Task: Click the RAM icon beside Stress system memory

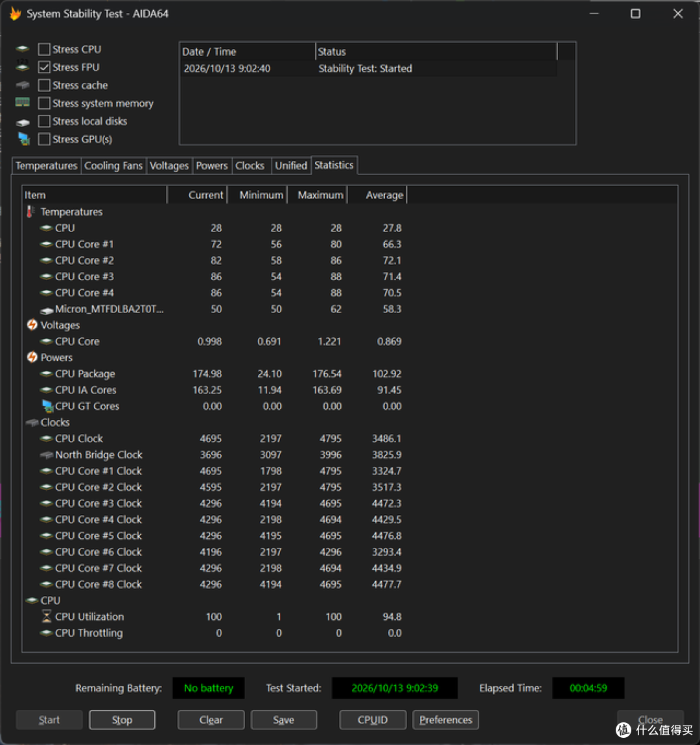Action: point(22,102)
